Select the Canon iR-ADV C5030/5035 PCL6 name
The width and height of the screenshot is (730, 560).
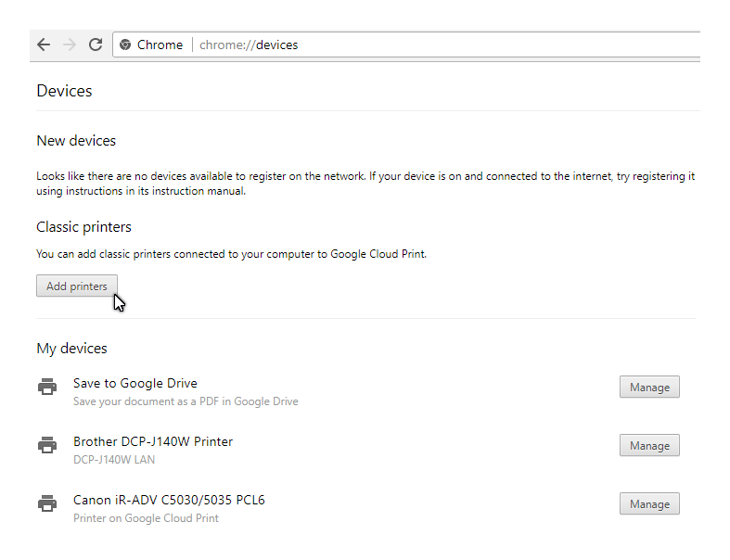point(169,500)
